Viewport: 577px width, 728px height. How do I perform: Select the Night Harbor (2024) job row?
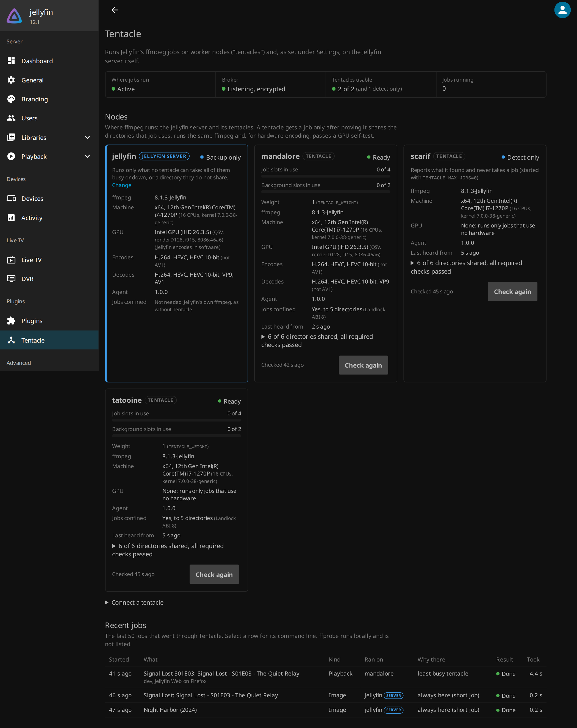tap(326, 710)
